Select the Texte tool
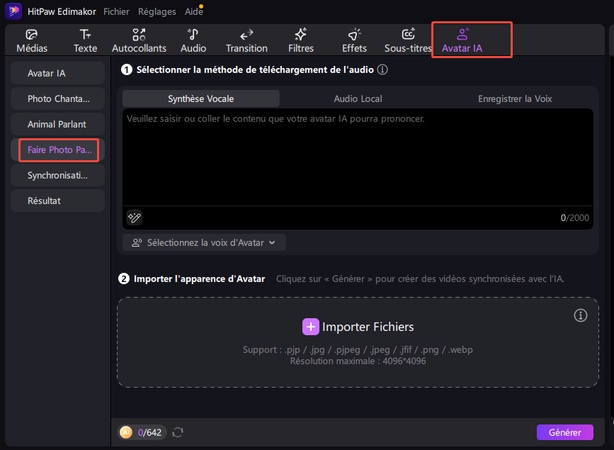The width and height of the screenshot is (614, 450). 85,40
